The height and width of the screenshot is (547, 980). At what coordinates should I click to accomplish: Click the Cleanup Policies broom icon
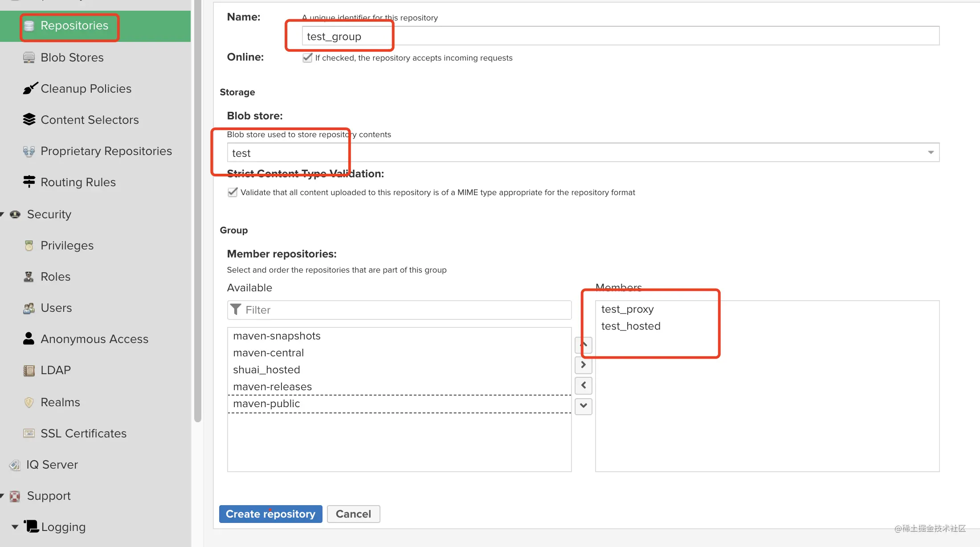[x=30, y=89]
